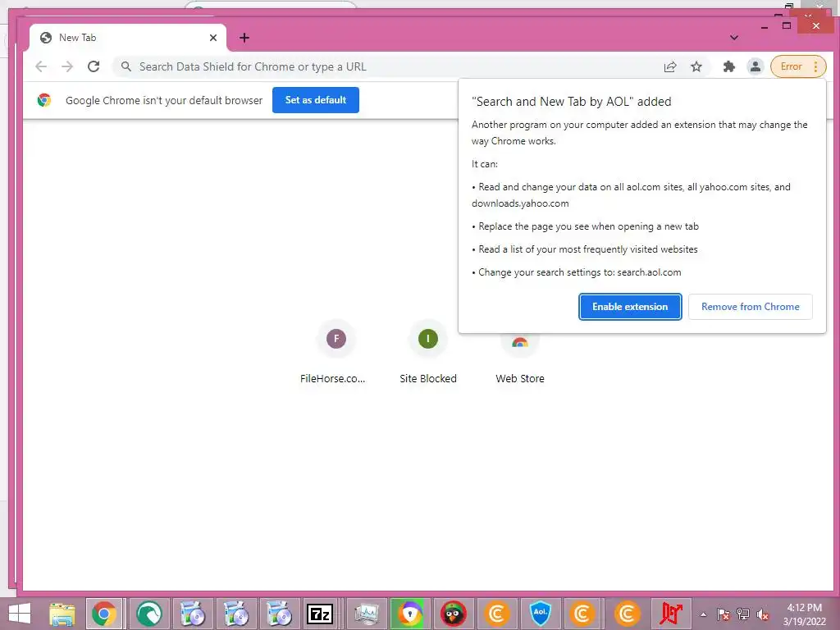Open the clock showing 4:12 PM
The image size is (840, 630).
[x=804, y=614]
